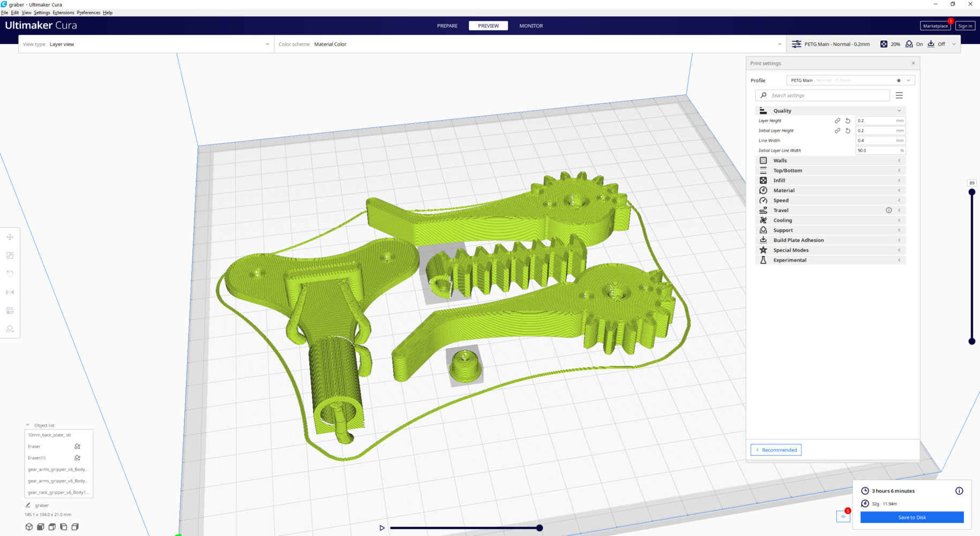Switch to the 3D isometric camera view
Screen dimensions: 980x536
pyautogui.click(x=29, y=527)
